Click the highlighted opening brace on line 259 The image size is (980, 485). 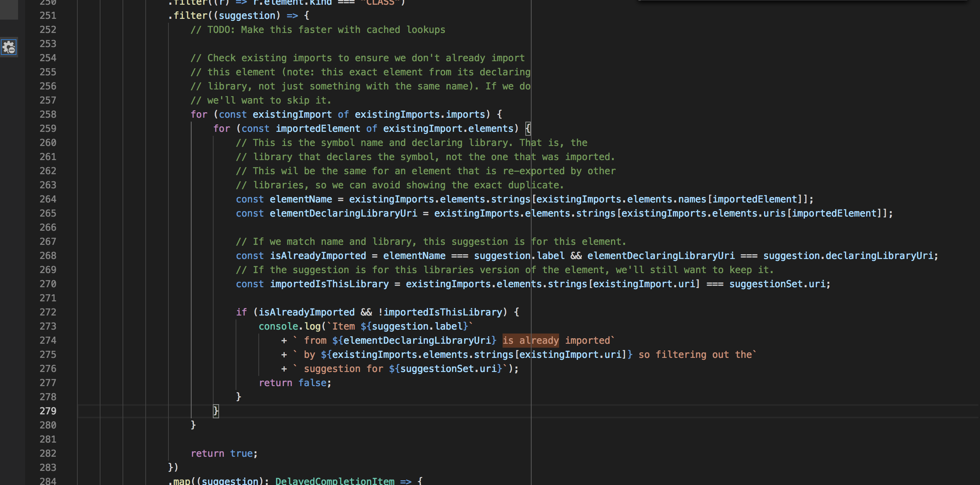click(528, 128)
